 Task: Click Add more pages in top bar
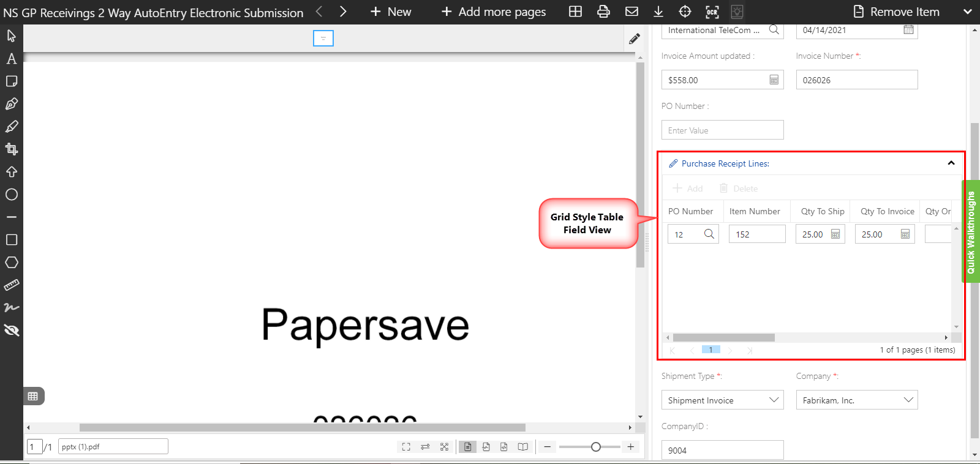[493, 12]
